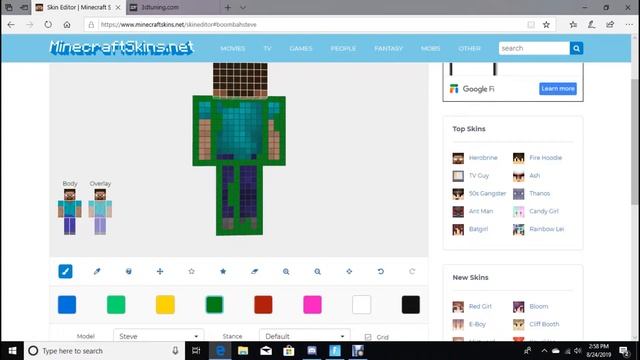The height and width of the screenshot is (360, 640).
Task: Open the reading view icon
Action: click(531, 24)
